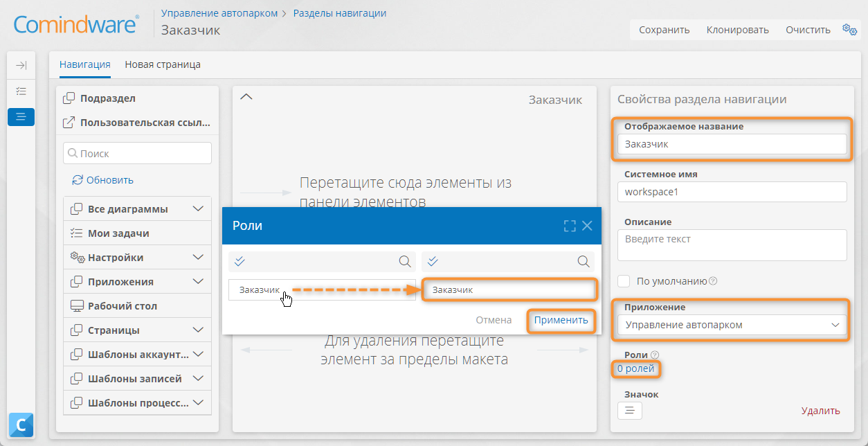Click the Подраздел element icon
The width and height of the screenshot is (868, 446).
(69, 98)
